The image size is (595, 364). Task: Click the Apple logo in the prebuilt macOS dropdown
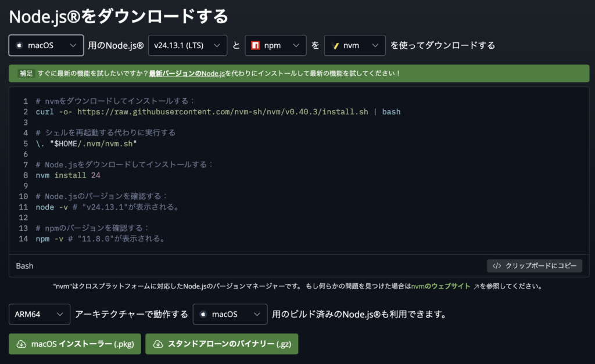coord(203,314)
